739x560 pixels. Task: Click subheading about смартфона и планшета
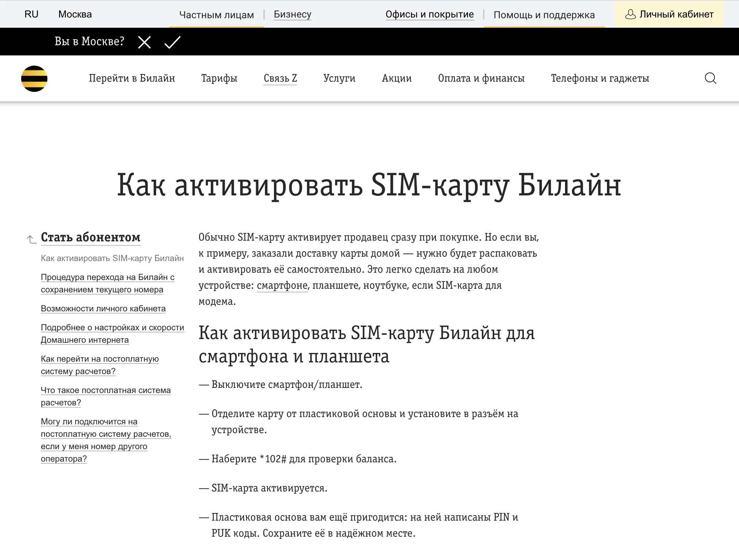[x=367, y=344]
